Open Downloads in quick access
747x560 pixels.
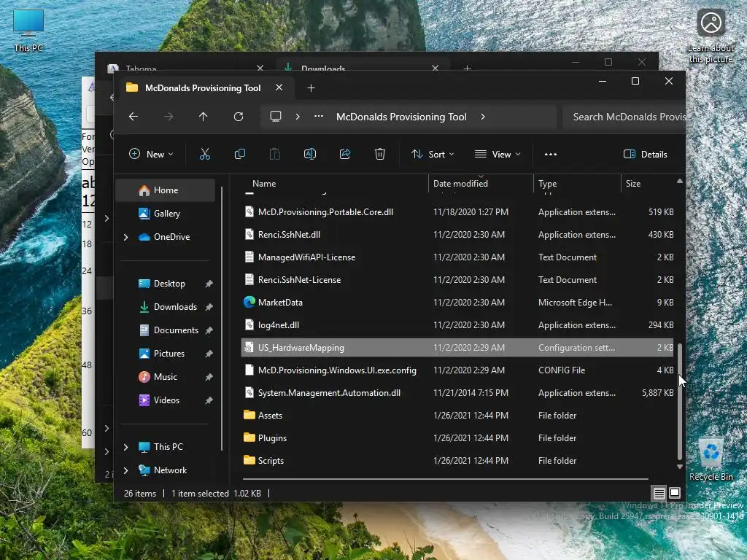point(175,307)
